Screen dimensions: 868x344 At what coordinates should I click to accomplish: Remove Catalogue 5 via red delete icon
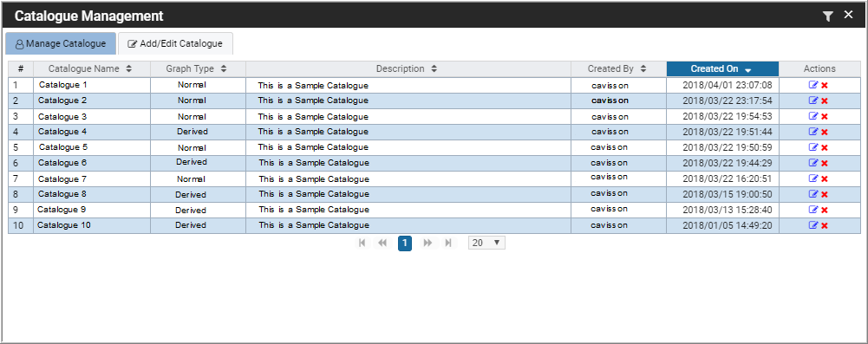click(x=825, y=147)
